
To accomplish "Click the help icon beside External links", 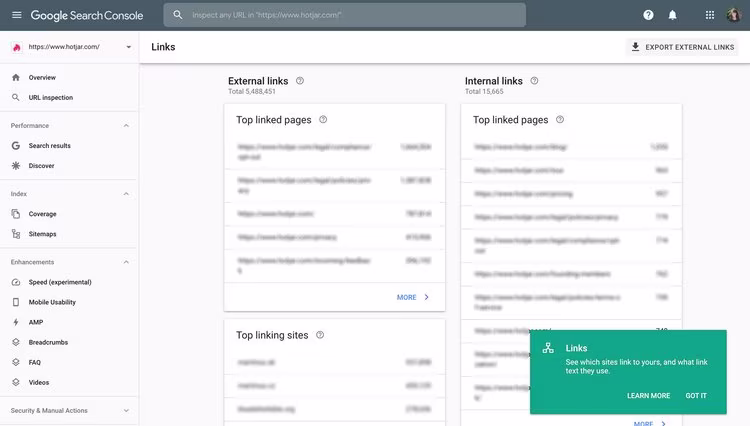I will (x=300, y=81).
